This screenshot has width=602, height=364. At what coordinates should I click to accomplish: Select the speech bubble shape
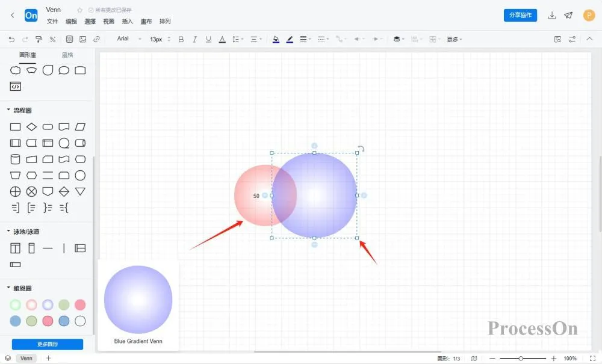click(64, 70)
